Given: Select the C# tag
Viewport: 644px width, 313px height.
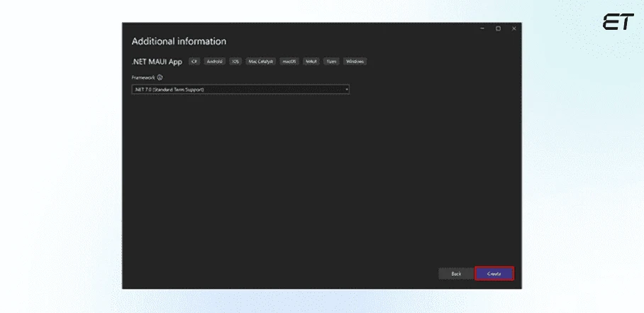Looking at the screenshot, I should pyautogui.click(x=194, y=61).
